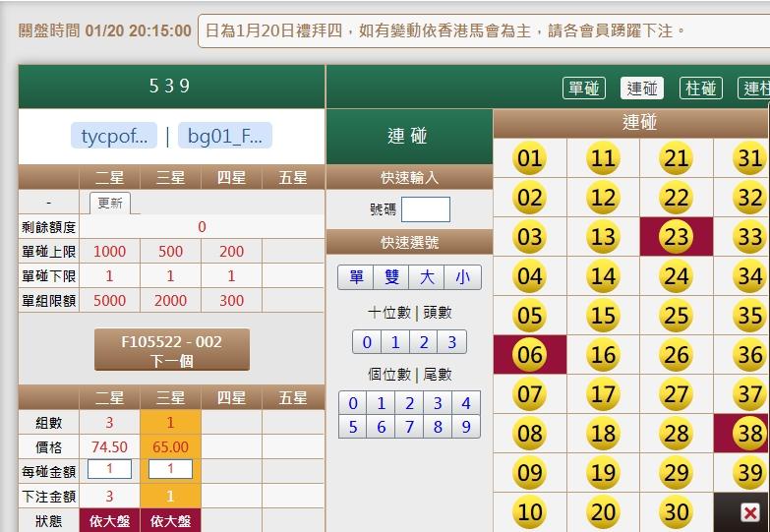Pick ball 14

pos(603,276)
